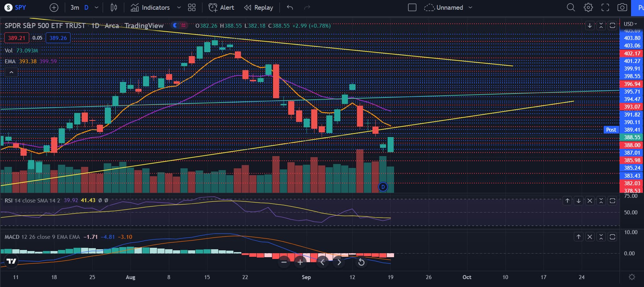
Task: Open the SPY symbol search
Action: point(15,7)
